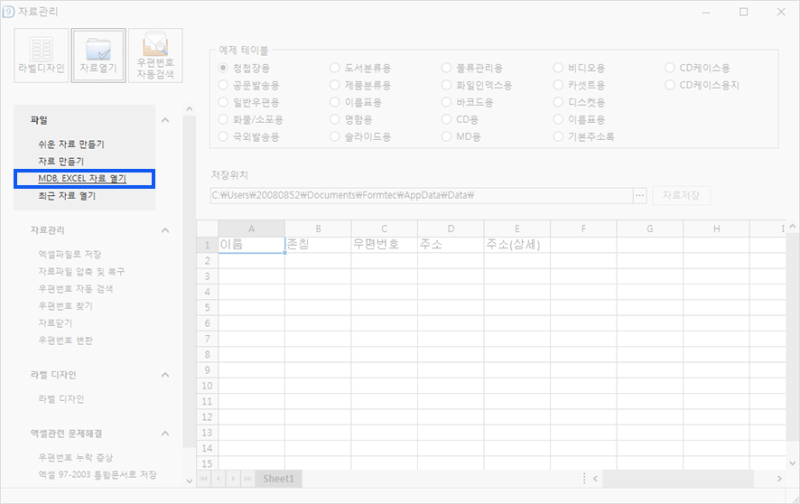Select column A header
The image size is (800, 504).
click(252, 229)
